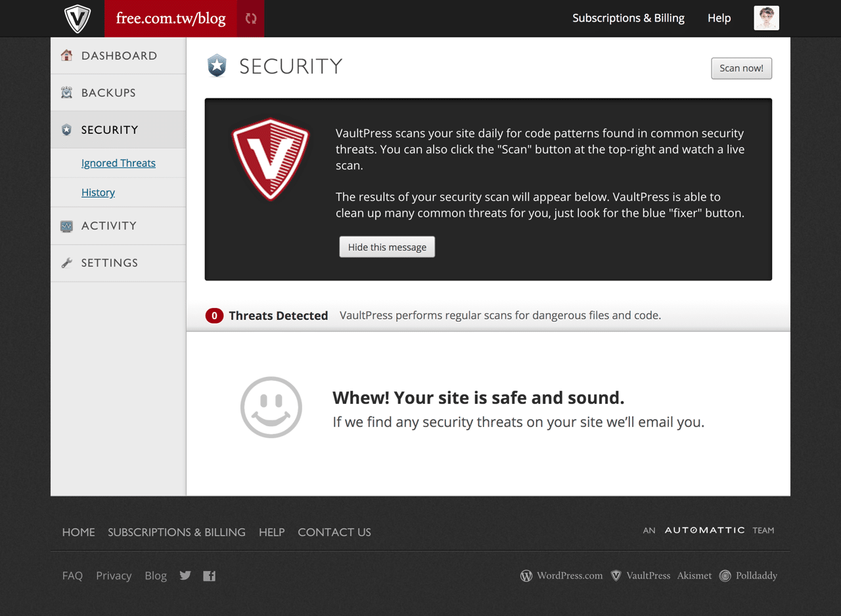The height and width of the screenshot is (616, 841).
Task: Click the Backups safe icon in sidebar
Action: [x=66, y=93]
